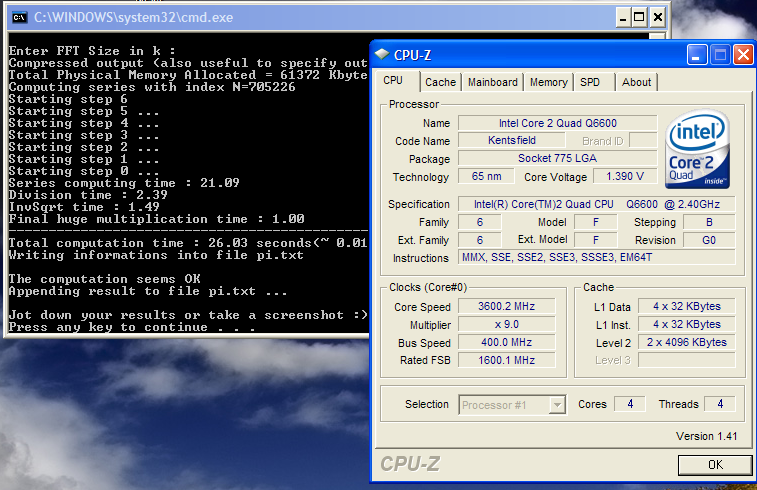The width and height of the screenshot is (757, 490).
Task: Click the Instructions list field
Action: (x=597, y=257)
